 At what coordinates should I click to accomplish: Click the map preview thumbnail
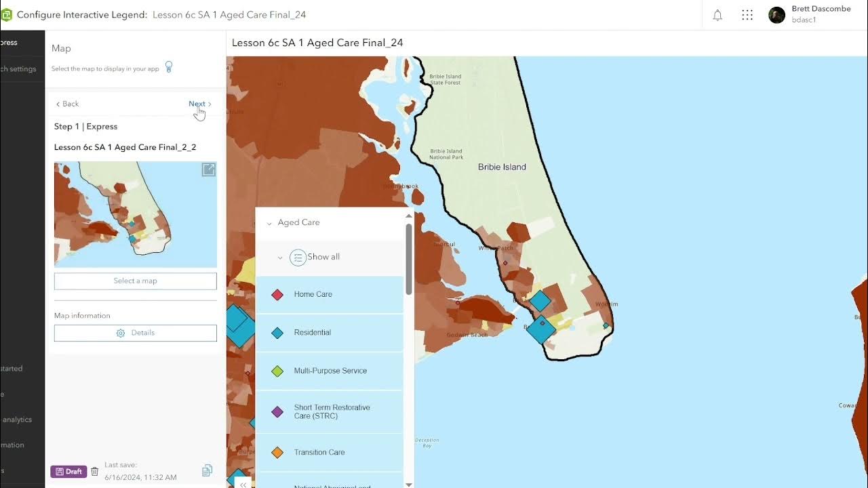[x=136, y=214]
